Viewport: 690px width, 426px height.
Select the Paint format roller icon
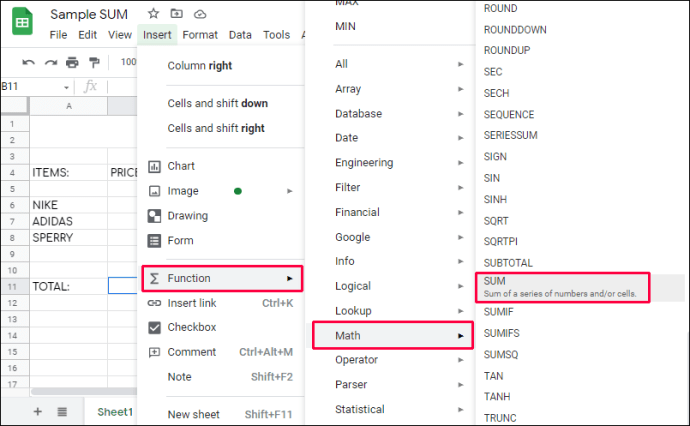pyautogui.click(x=94, y=62)
